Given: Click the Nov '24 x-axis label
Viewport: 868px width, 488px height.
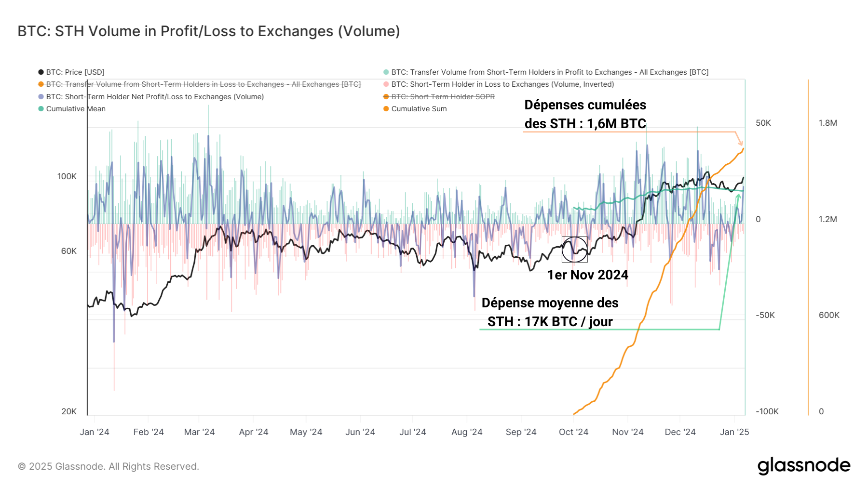Looking at the screenshot, I should tap(627, 432).
